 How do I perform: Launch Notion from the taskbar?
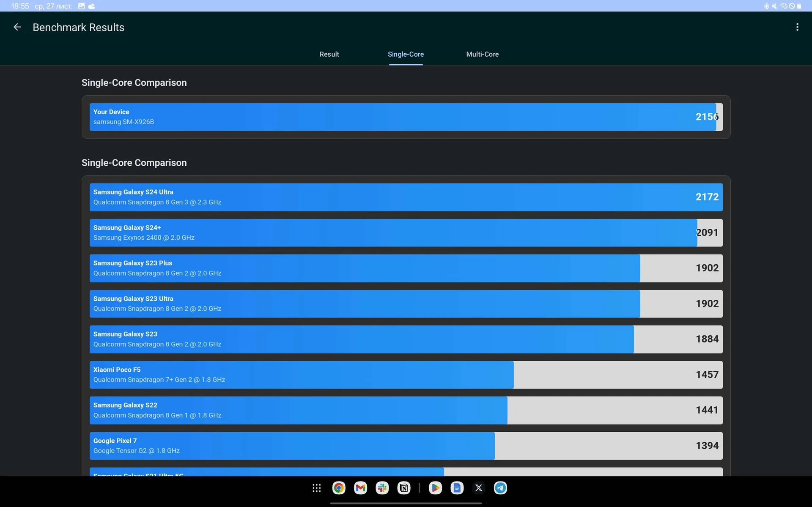click(404, 488)
